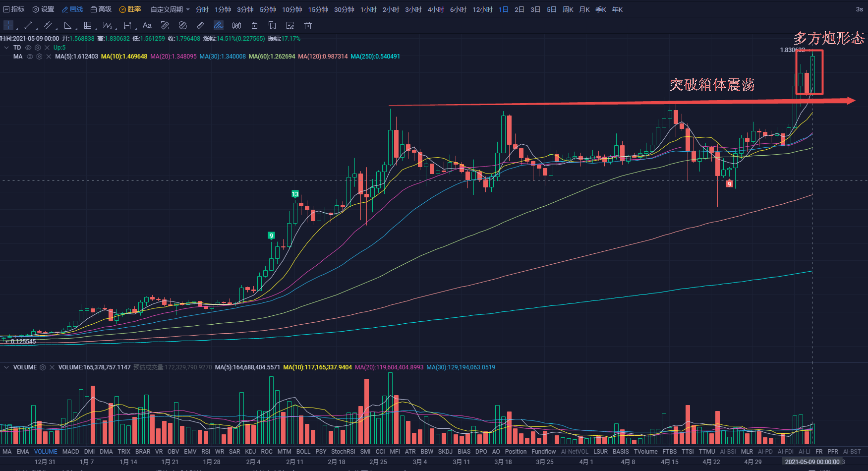868x471 pixels.
Task: Switch to the 周K timeframe
Action: pos(568,9)
